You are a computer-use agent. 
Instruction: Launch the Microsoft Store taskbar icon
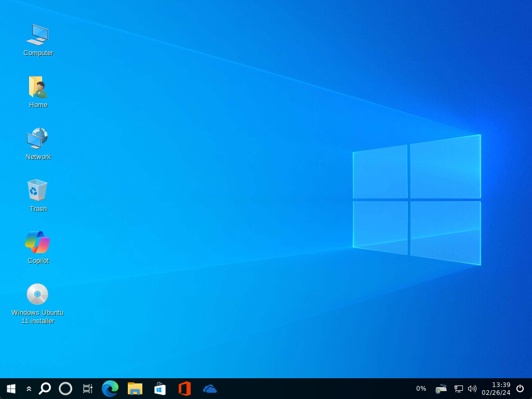pos(160,389)
